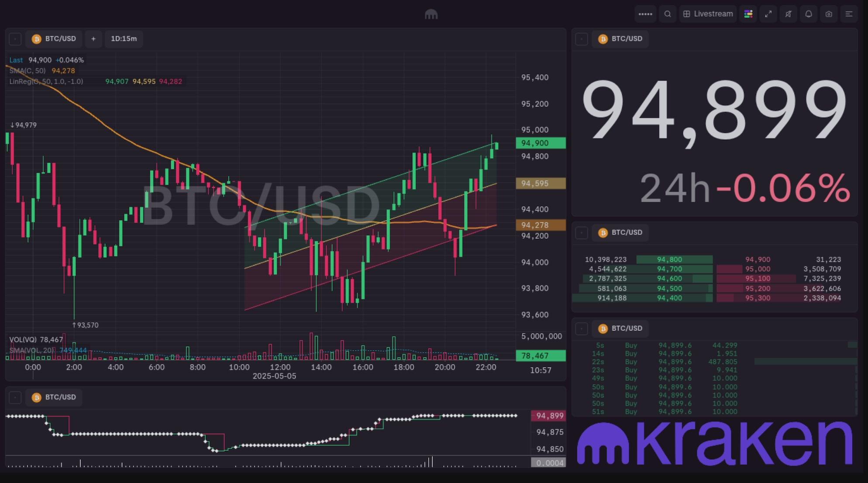The image size is (868, 483).
Task: Click the Bitcoin coin icon in big price panel
Action: click(x=603, y=39)
